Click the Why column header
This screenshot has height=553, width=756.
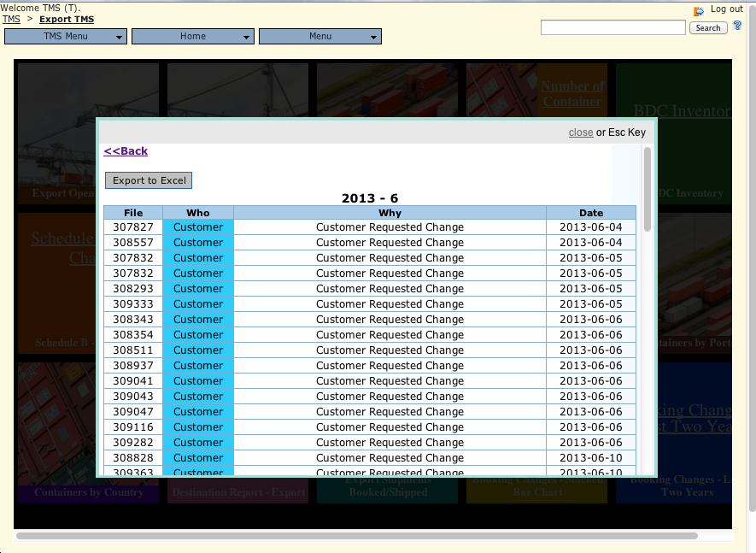tap(390, 213)
